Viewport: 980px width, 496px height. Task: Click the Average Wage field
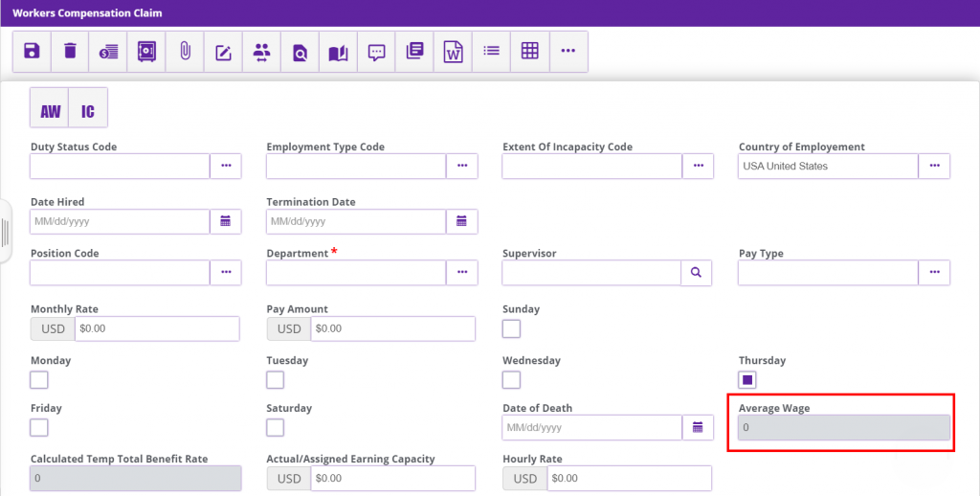(844, 428)
